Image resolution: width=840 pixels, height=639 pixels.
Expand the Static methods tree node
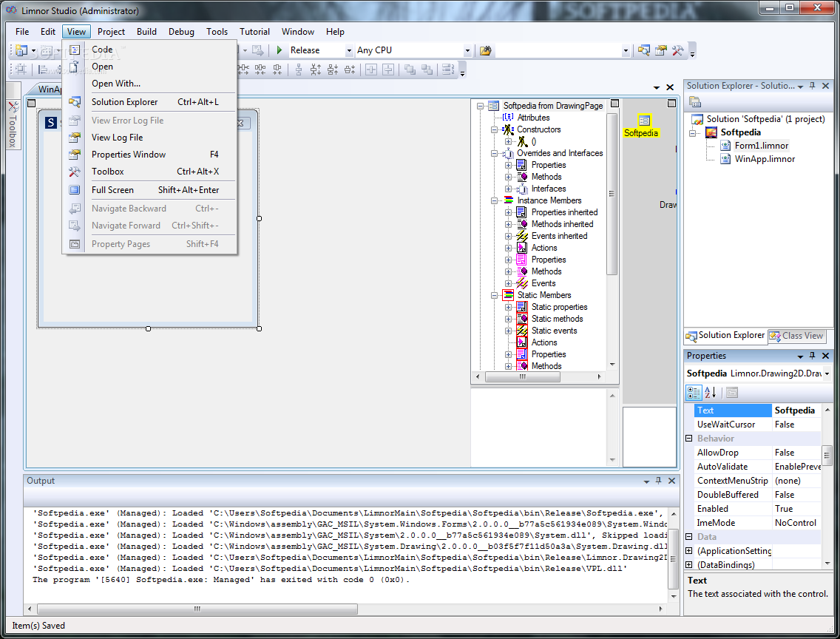509,319
